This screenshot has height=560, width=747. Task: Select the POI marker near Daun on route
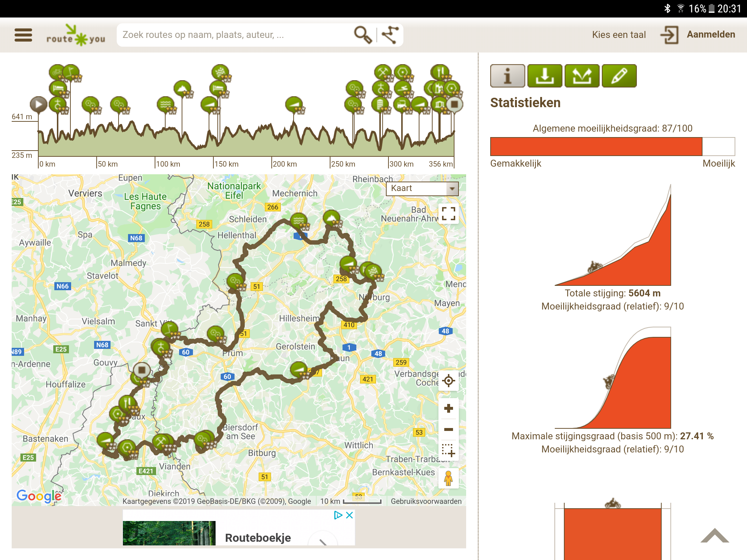(x=299, y=370)
